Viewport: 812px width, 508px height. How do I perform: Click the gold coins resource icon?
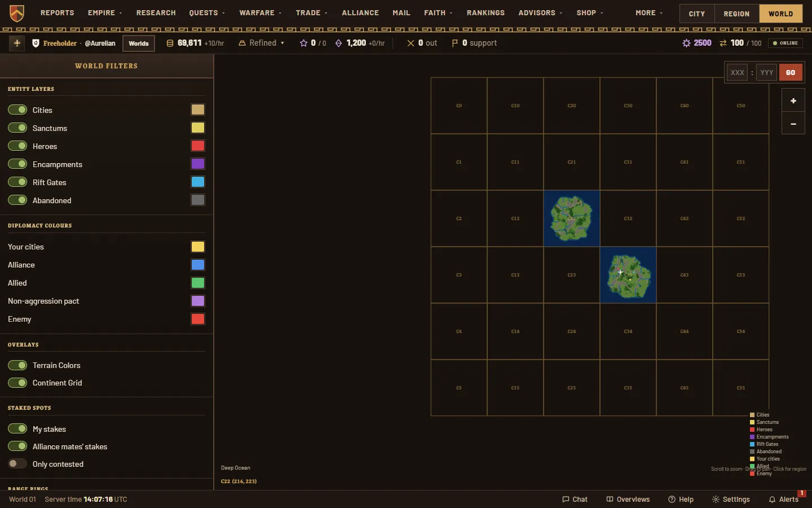coord(170,43)
